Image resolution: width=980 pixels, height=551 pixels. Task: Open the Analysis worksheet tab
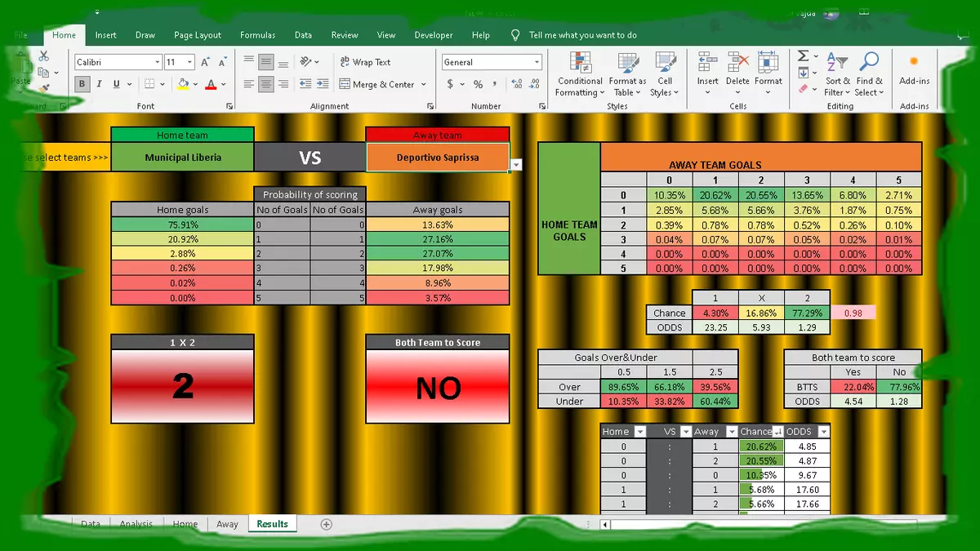136,524
